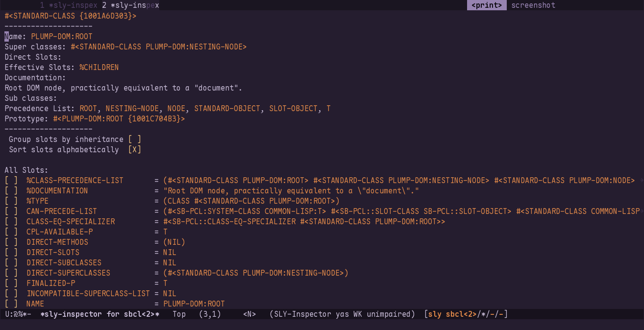Check the CAN-PRECEDE-LIST slot checkbox

point(11,212)
